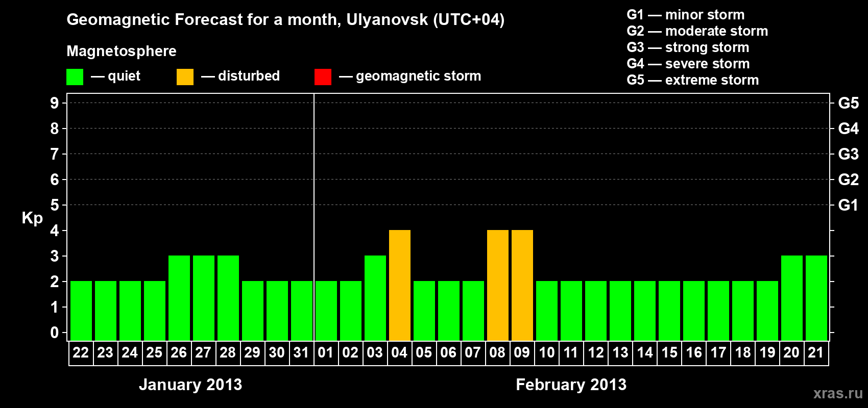868x408 pixels.
Task: Click the date cell 27 in January
Action: [x=204, y=353]
